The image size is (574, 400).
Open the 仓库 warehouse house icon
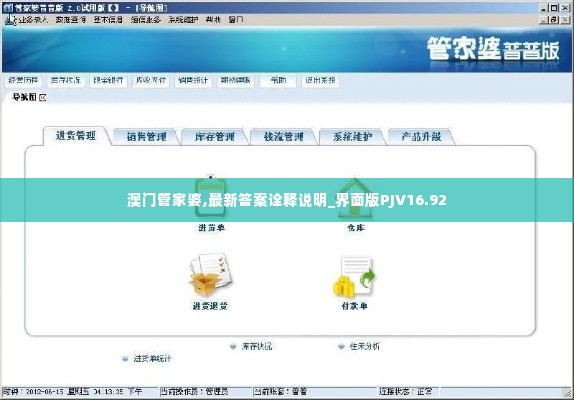click(x=354, y=198)
